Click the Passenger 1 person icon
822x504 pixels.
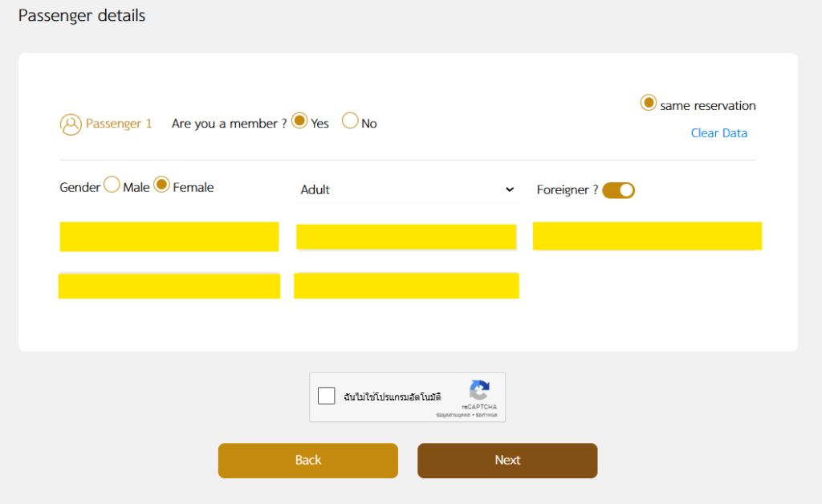point(71,124)
